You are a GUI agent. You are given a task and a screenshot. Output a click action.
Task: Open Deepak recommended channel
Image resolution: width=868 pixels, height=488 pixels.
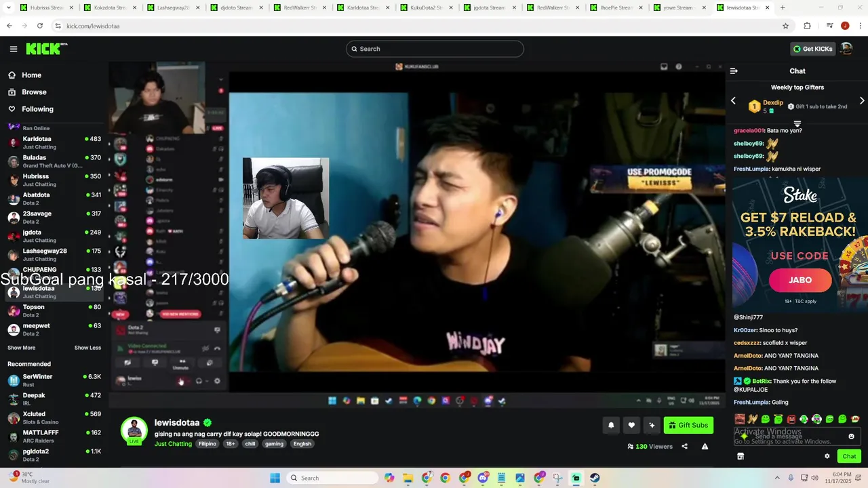[54, 399]
